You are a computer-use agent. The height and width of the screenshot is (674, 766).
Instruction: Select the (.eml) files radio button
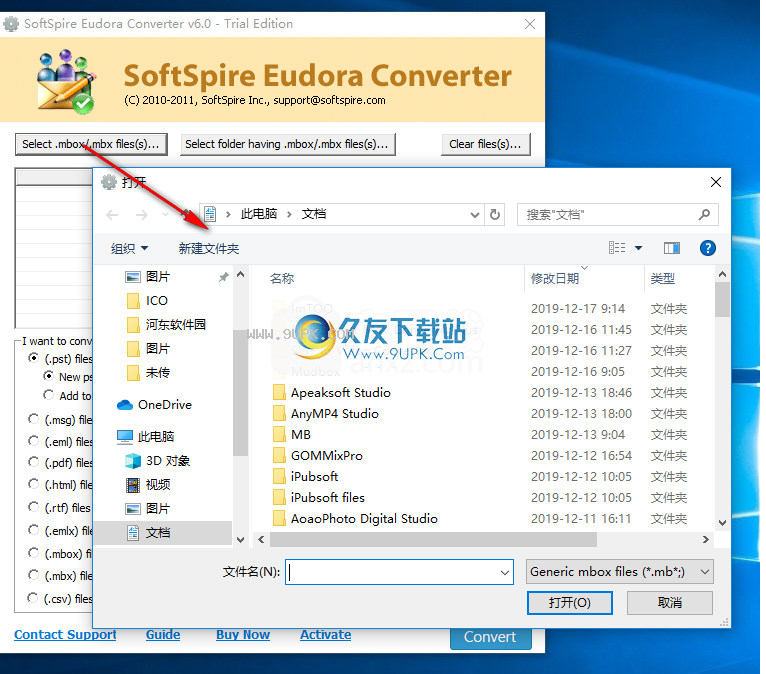(x=33, y=441)
